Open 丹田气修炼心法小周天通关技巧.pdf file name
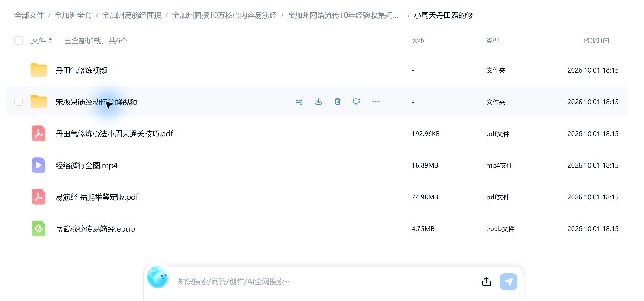Viewport: 644px width, 301px height. [x=114, y=133]
